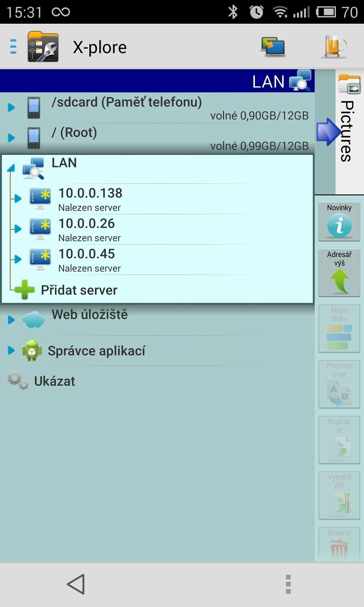Tap the Android back navigation button

pos(76,584)
